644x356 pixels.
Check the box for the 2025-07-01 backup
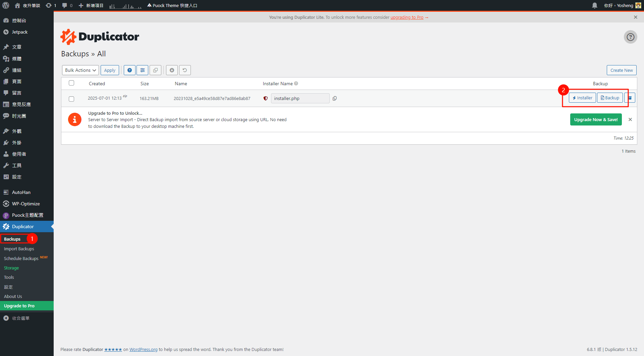(71, 99)
